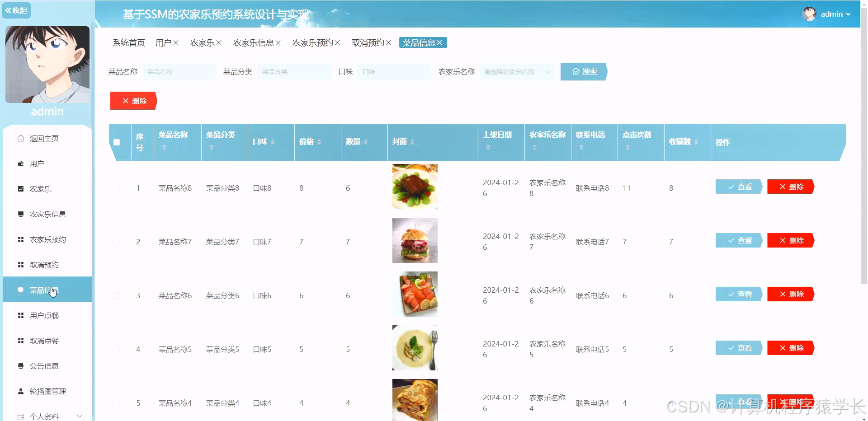The image size is (868, 421).
Task: Select the 取消预约 icon in sidebar
Action: 20,265
